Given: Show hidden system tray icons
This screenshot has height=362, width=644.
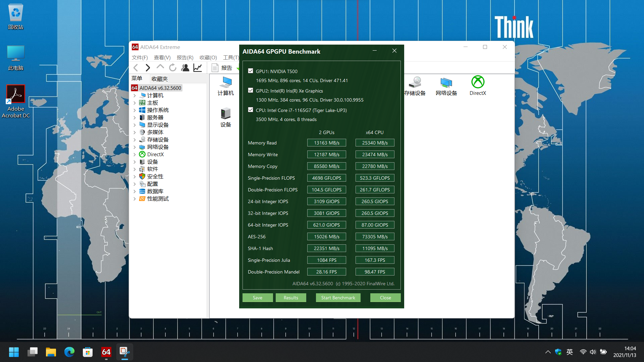Looking at the screenshot, I should coord(548,352).
